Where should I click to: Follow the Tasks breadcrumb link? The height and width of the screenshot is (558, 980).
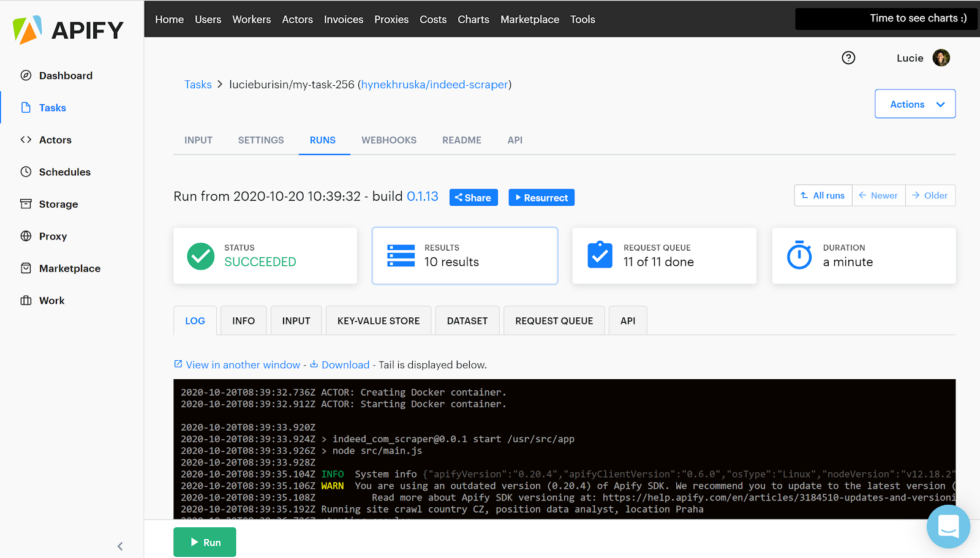198,85
